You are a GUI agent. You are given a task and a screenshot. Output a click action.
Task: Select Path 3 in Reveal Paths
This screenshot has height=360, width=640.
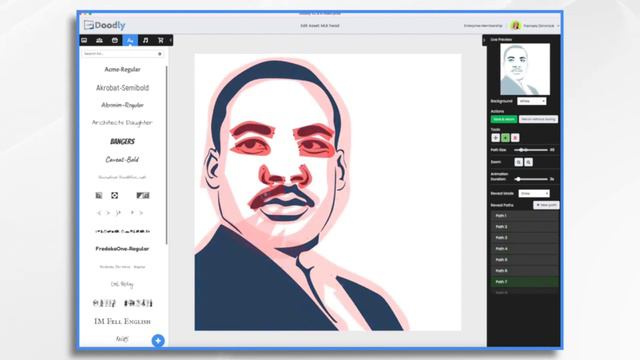(525, 238)
